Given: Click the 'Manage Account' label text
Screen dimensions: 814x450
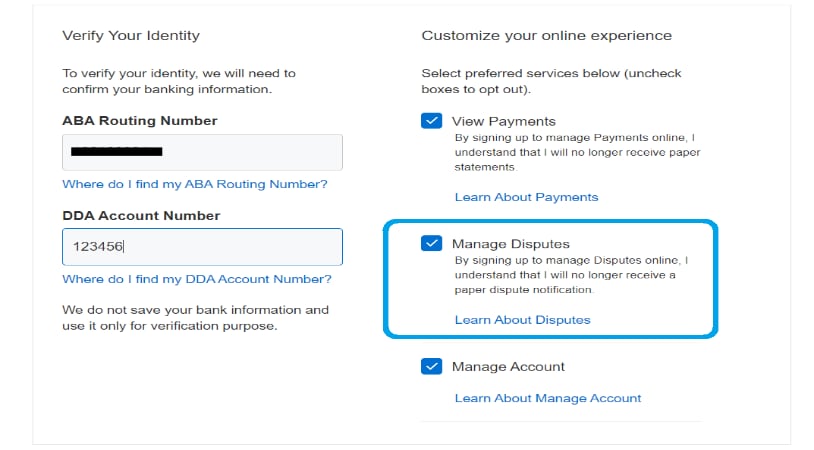Looking at the screenshot, I should tap(508, 367).
